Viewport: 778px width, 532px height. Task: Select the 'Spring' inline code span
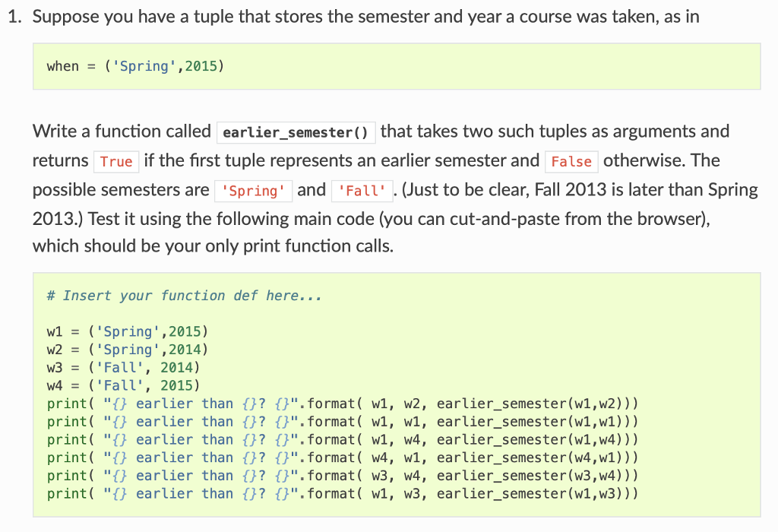click(x=253, y=191)
